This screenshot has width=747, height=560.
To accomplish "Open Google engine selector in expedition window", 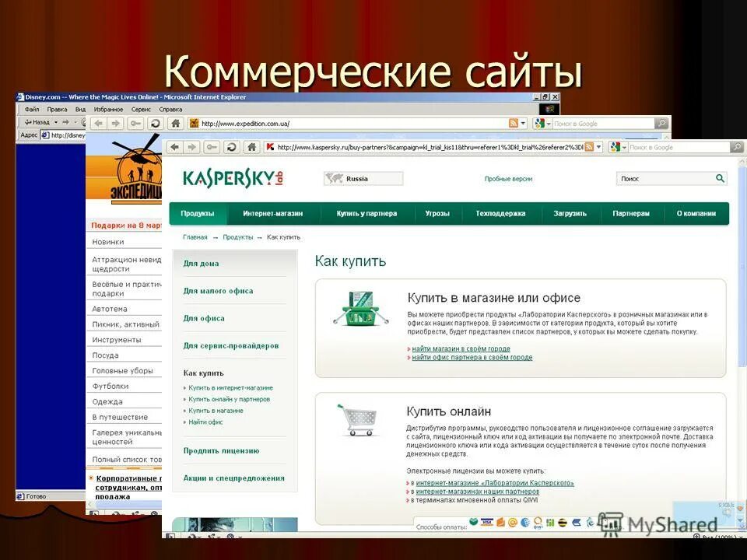I will pos(542,124).
